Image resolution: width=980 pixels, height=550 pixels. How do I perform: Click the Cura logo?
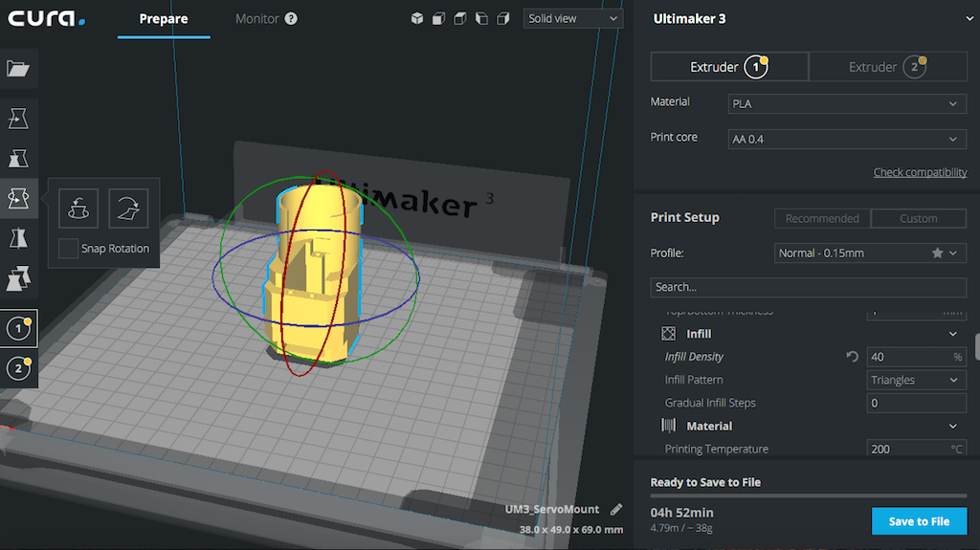(46, 18)
